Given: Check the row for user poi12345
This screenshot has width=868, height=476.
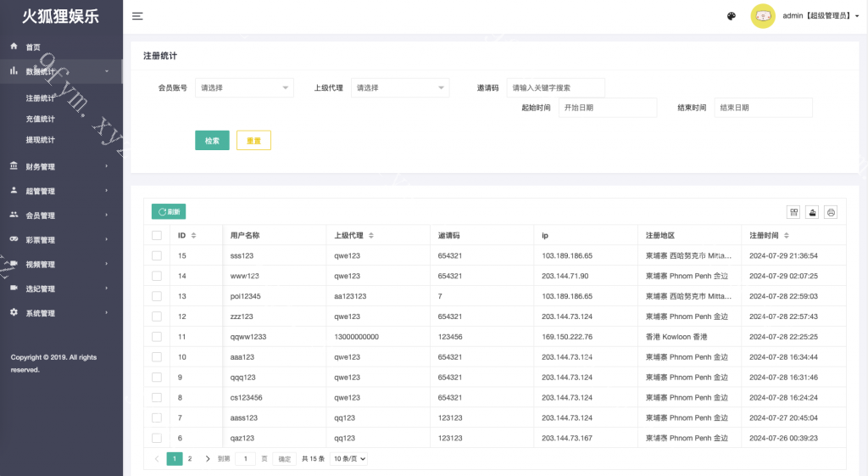Looking at the screenshot, I should click(x=157, y=296).
